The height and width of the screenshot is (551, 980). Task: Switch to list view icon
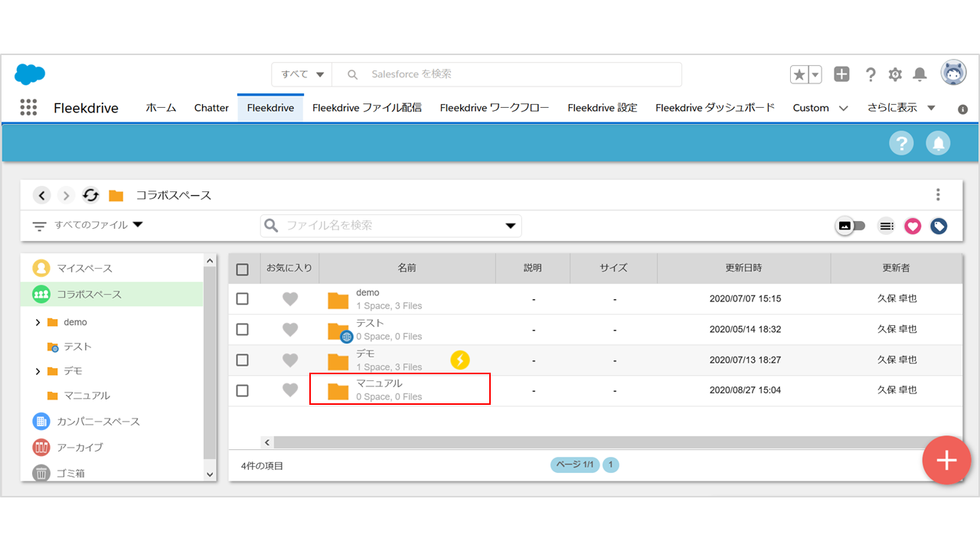[x=887, y=226]
